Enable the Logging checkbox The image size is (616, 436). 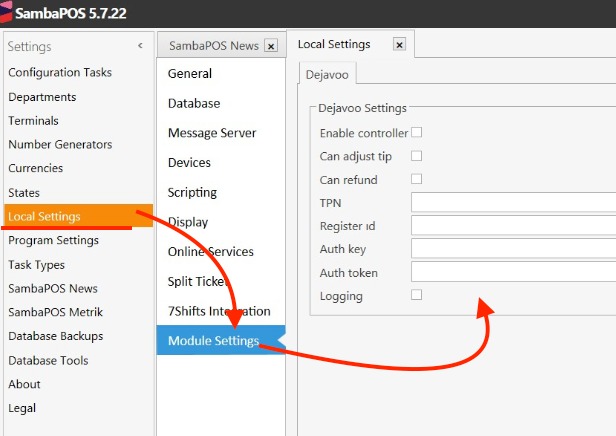pos(416,295)
